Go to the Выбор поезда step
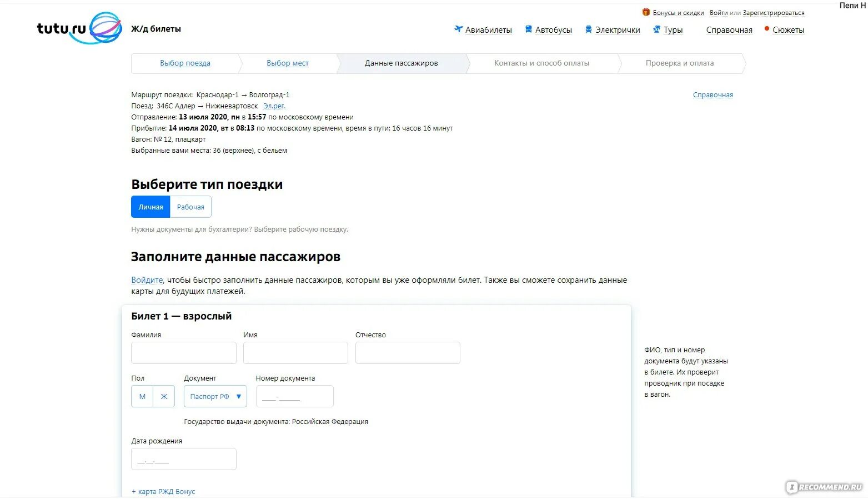868x499 pixels. tap(185, 63)
